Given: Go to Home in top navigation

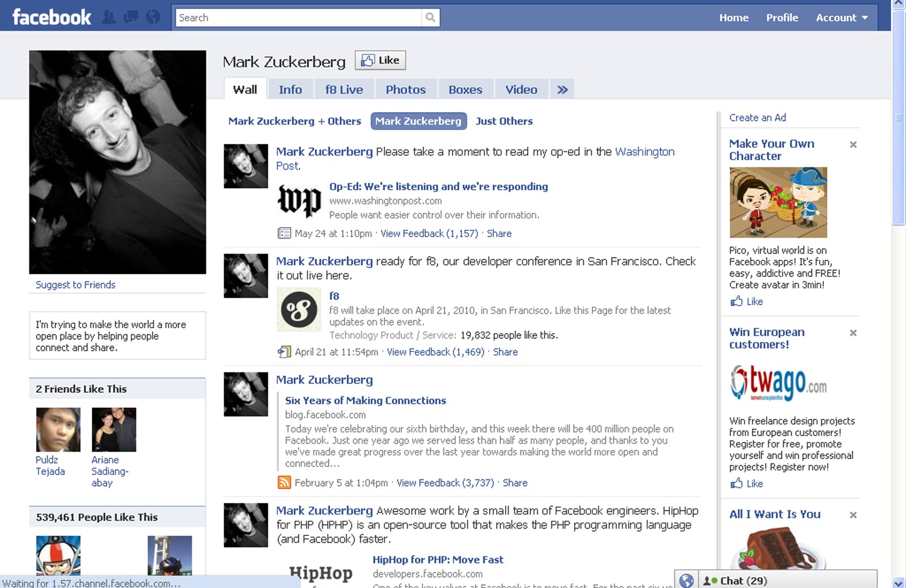Looking at the screenshot, I should (x=734, y=18).
